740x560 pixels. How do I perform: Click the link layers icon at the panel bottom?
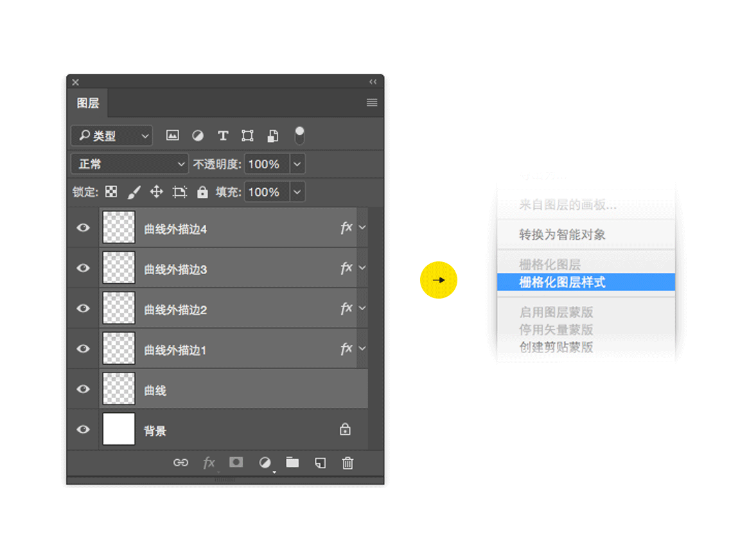(x=181, y=463)
